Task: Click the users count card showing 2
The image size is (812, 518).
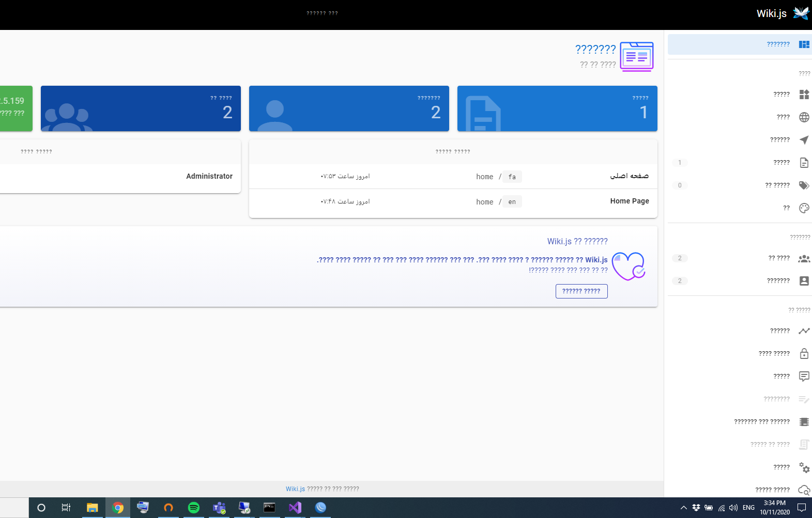Action: pos(349,108)
